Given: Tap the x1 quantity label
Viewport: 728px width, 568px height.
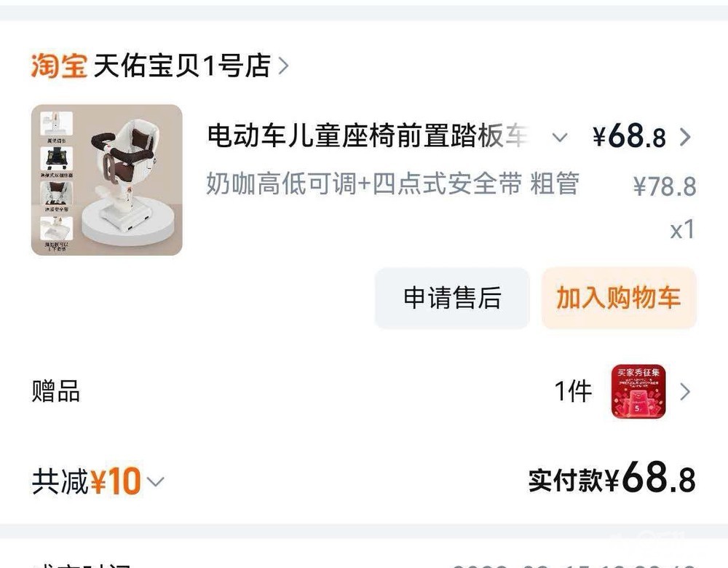Looking at the screenshot, I should pyautogui.click(x=683, y=229).
